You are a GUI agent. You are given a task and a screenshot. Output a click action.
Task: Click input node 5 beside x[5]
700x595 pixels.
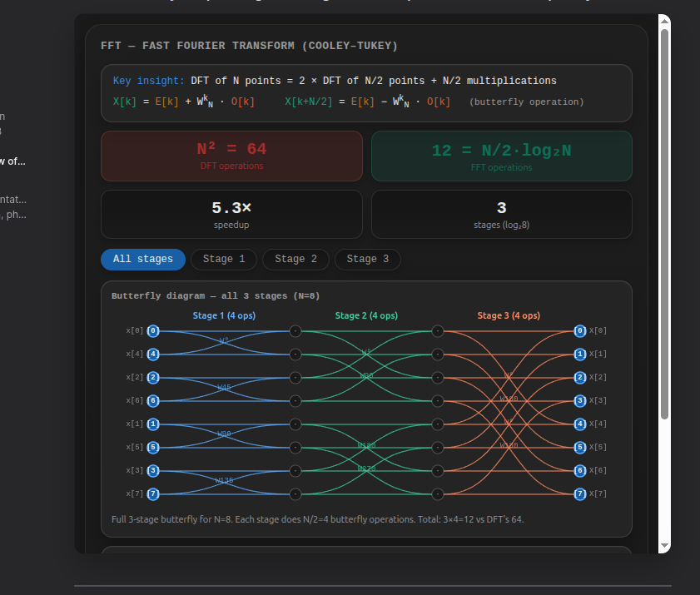point(153,447)
